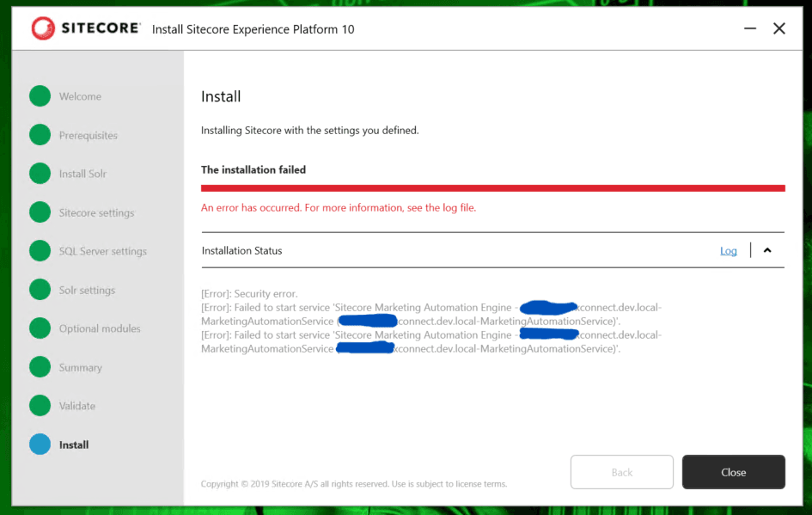Viewport: 812px width, 515px height.
Task: Go to the Install Solr step label
Action: coord(82,174)
